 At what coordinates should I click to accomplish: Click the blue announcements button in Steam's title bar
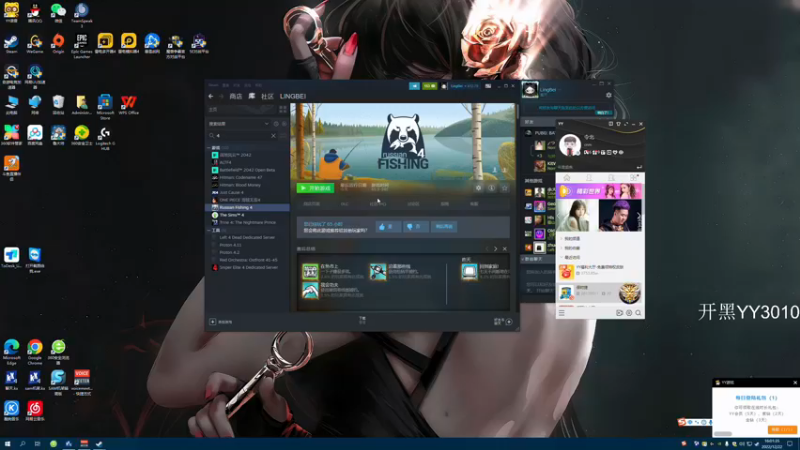click(414, 86)
